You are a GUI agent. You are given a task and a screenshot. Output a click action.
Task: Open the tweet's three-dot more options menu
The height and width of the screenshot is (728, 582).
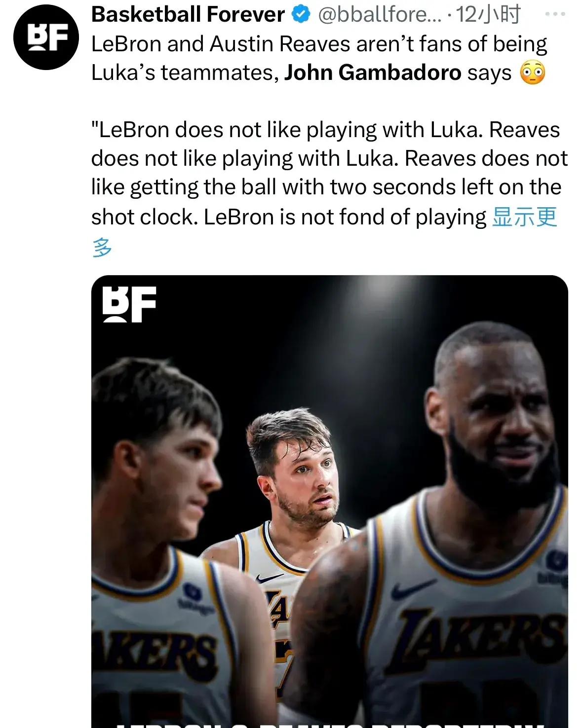[x=555, y=15]
